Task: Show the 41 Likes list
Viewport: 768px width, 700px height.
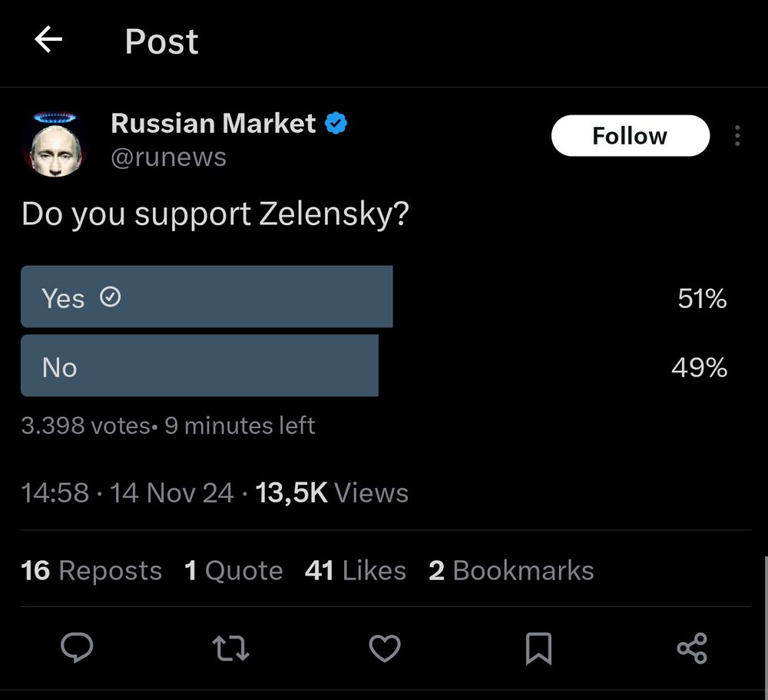Action: (355, 570)
